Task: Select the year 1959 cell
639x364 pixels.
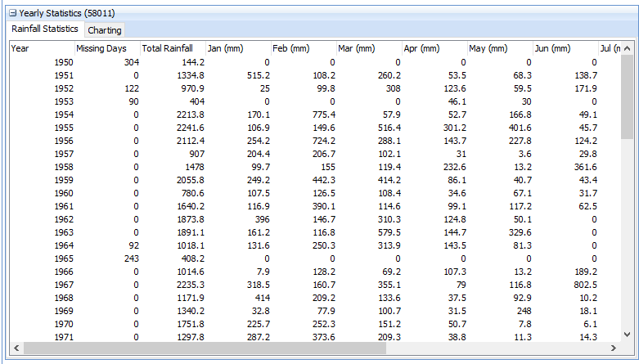Action: [x=64, y=180]
